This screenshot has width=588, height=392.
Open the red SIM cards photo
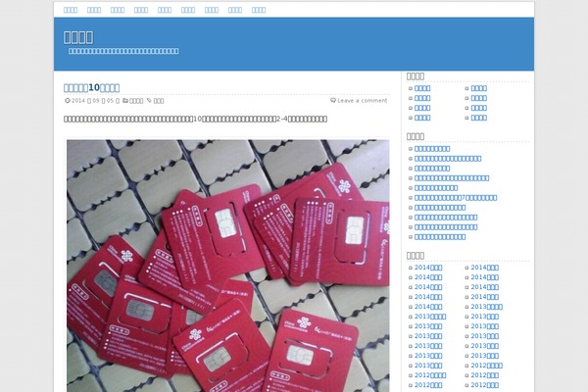228,266
